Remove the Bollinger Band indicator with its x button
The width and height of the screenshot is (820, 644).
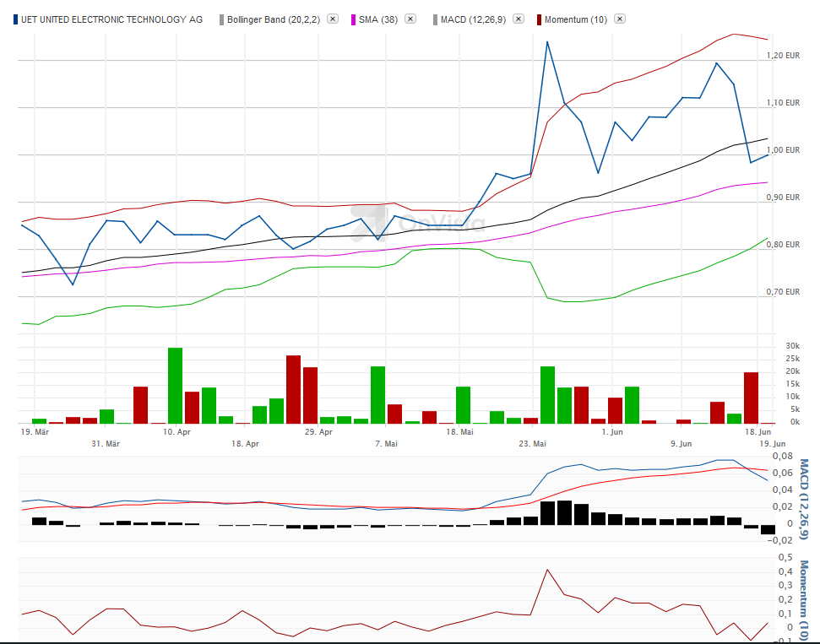click(333, 19)
